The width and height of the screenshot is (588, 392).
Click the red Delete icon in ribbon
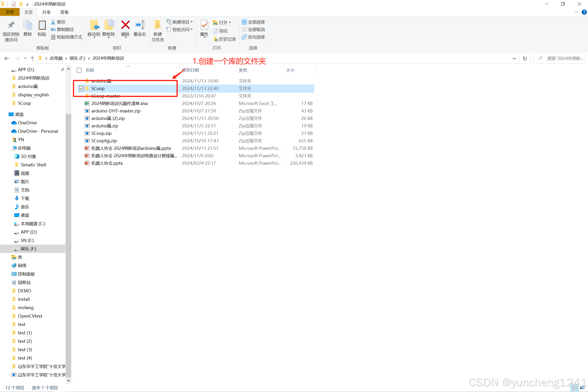point(125,25)
